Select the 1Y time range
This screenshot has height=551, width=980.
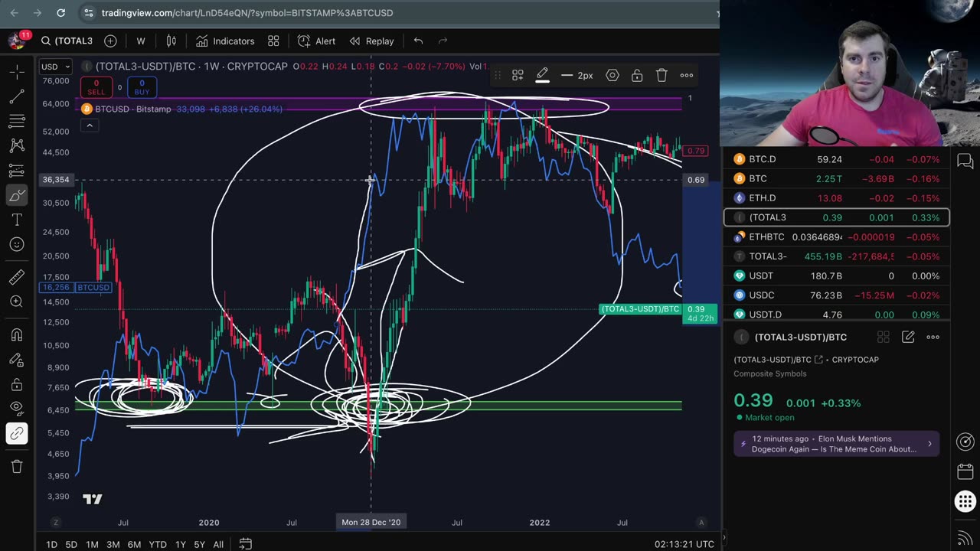pyautogui.click(x=181, y=544)
